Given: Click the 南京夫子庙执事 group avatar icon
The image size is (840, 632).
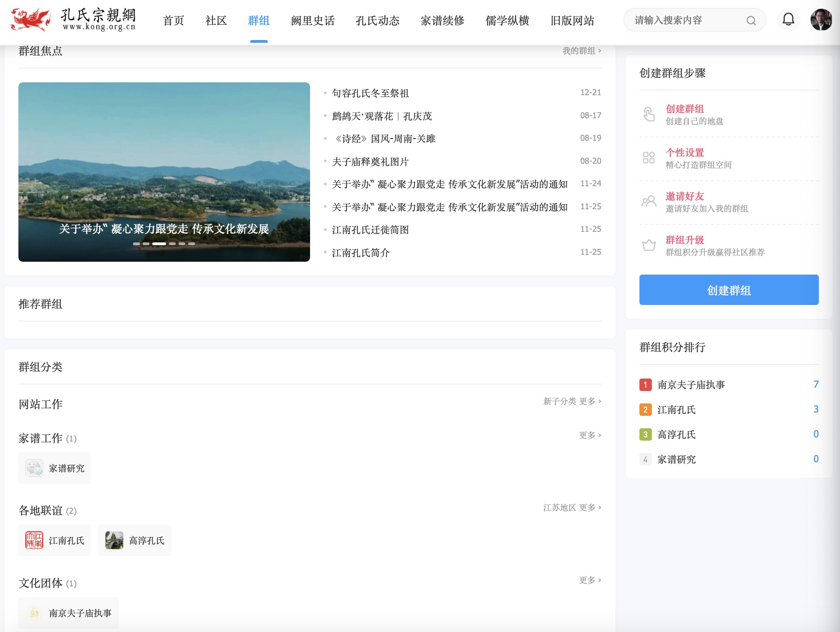Looking at the screenshot, I should click(x=34, y=613).
